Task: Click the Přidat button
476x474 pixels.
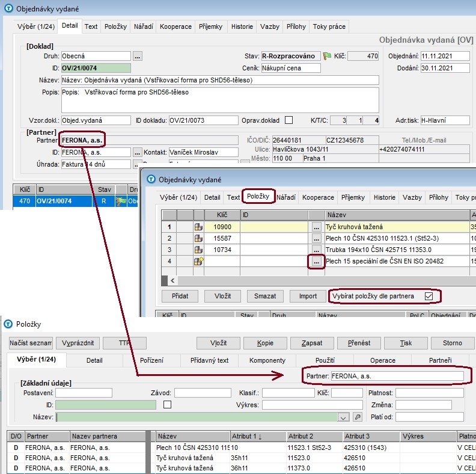Action: point(180,296)
